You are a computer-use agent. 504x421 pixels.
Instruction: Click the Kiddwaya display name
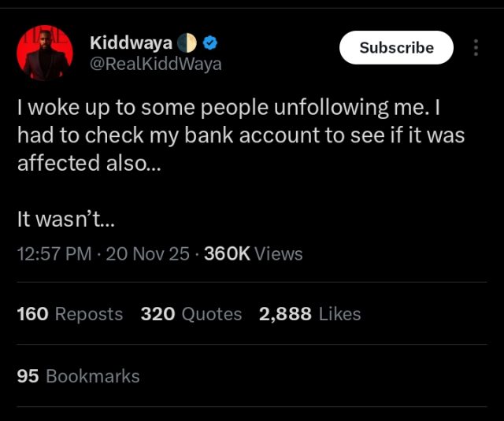131,42
